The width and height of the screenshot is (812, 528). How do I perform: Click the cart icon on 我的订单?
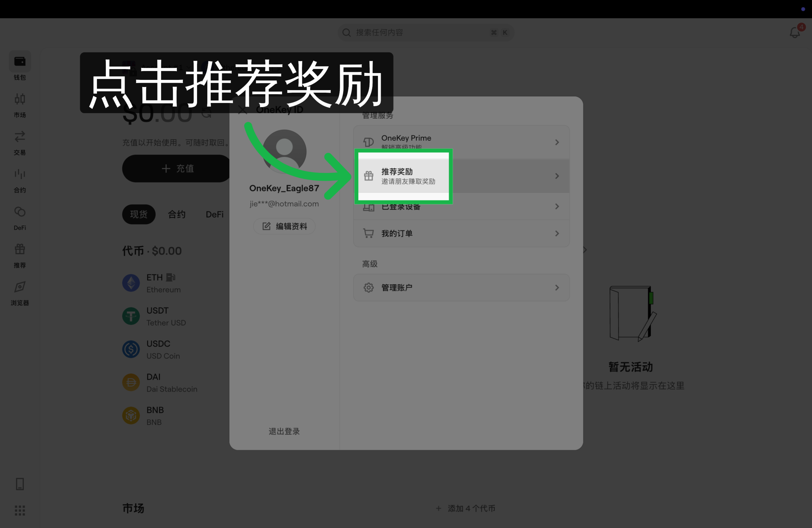[x=368, y=233]
